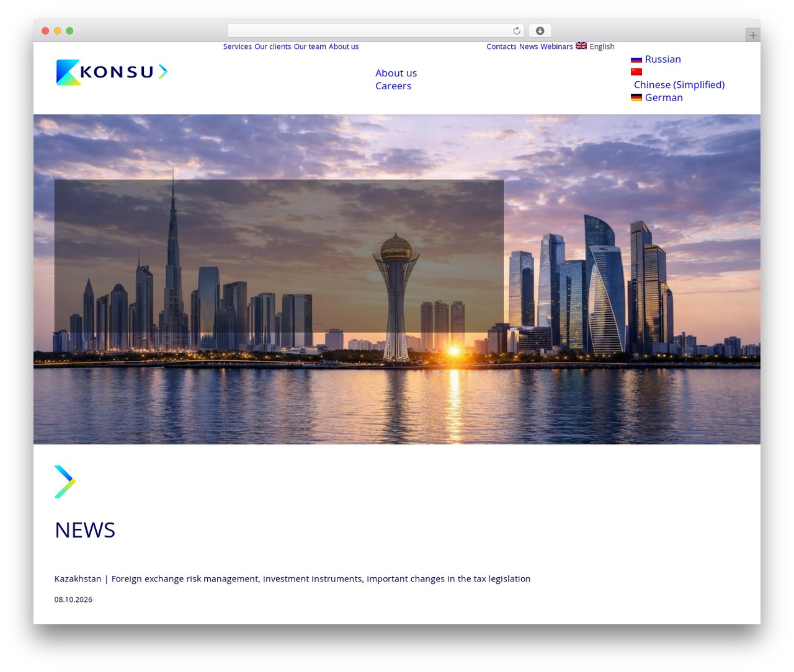Viewport: 794px width, 672px height.
Task: Go to the Contacts page
Action: coord(501,46)
